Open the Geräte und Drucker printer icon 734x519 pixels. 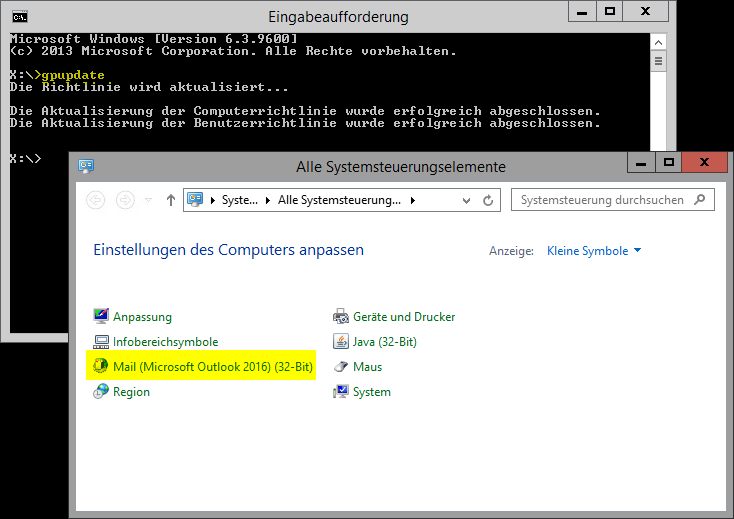point(341,317)
